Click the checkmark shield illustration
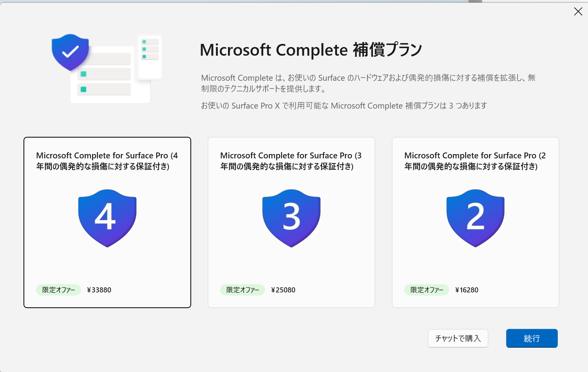This screenshot has width=588, height=372. tap(70, 52)
